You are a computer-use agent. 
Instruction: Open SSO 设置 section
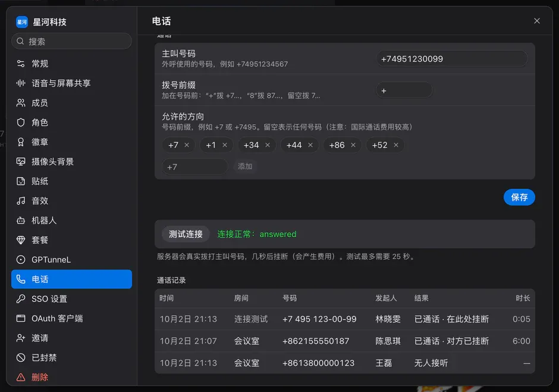coord(71,299)
